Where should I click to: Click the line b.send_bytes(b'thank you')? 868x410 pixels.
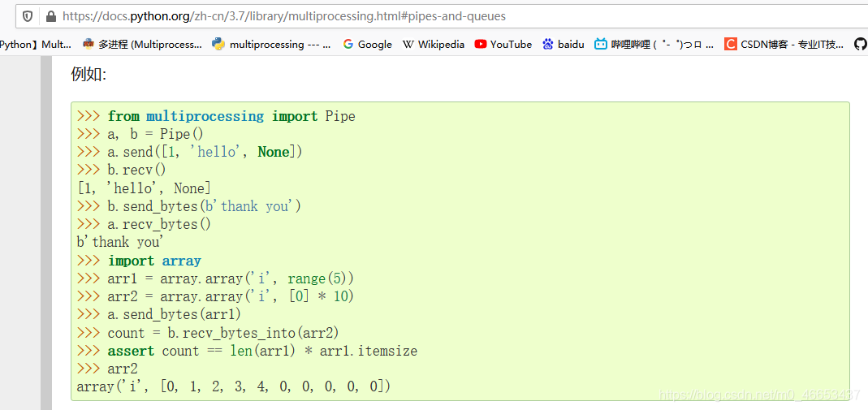pos(188,206)
